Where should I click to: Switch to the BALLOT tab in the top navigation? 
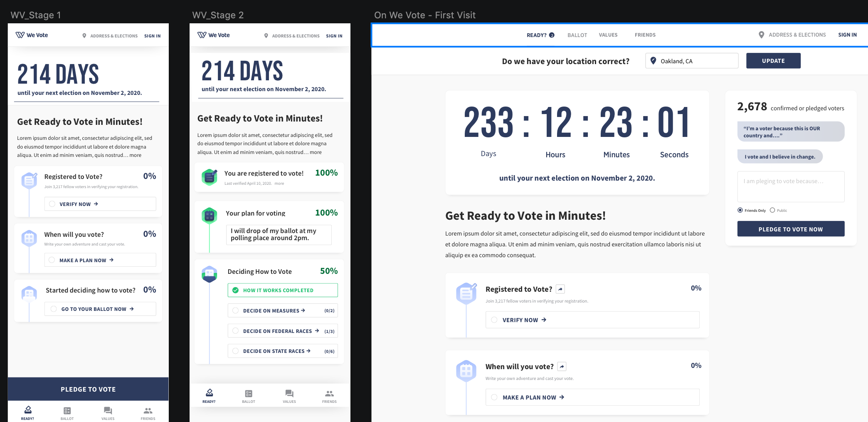577,35
